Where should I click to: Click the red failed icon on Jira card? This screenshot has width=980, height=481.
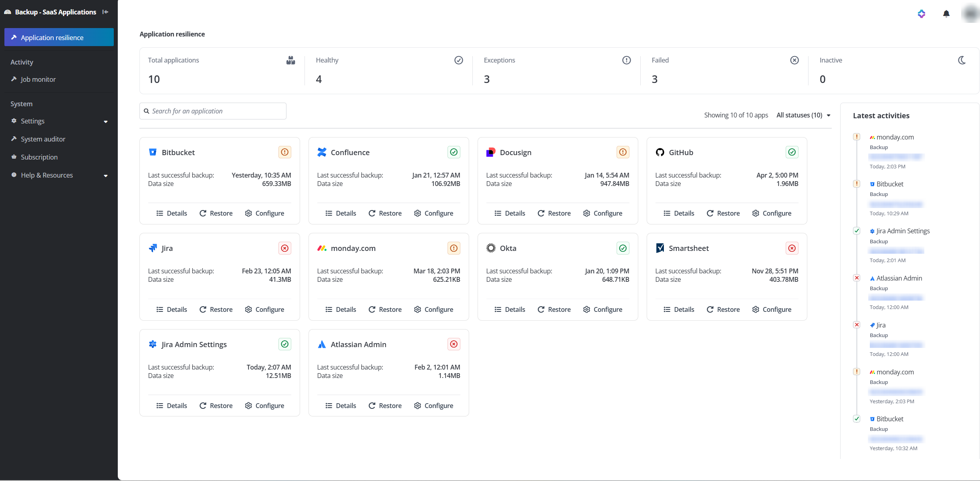[284, 248]
